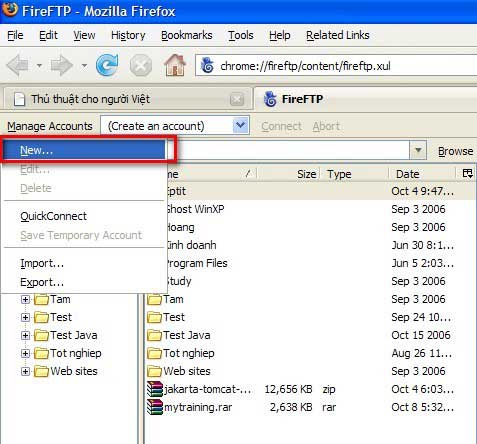Click the FireFTP site icon in address bar
Image resolution: width=477 pixels, height=444 pixels.
[x=207, y=66]
